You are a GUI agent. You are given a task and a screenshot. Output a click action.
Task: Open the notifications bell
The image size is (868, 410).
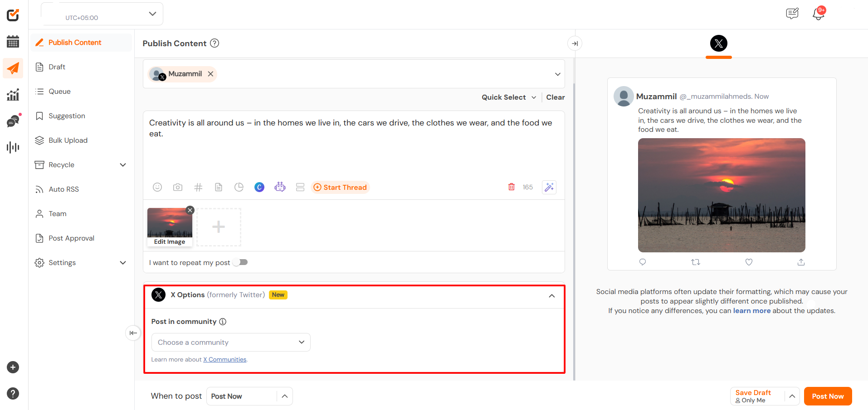pos(819,14)
